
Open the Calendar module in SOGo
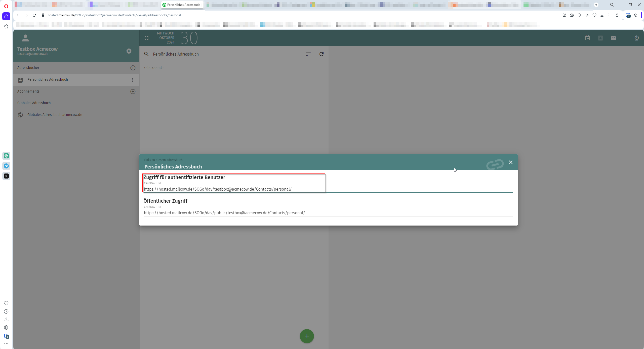tap(587, 38)
